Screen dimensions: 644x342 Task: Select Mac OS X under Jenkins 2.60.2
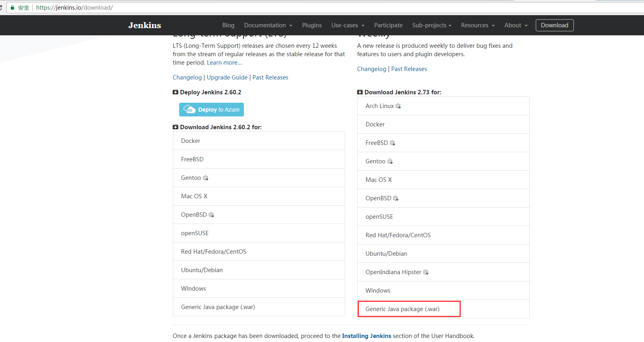pos(259,196)
